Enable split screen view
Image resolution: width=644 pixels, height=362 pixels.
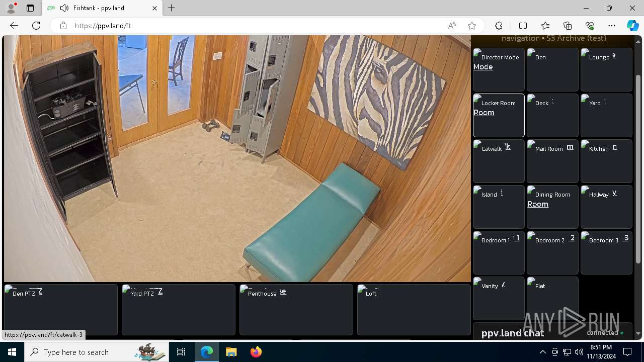click(x=523, y=26)
